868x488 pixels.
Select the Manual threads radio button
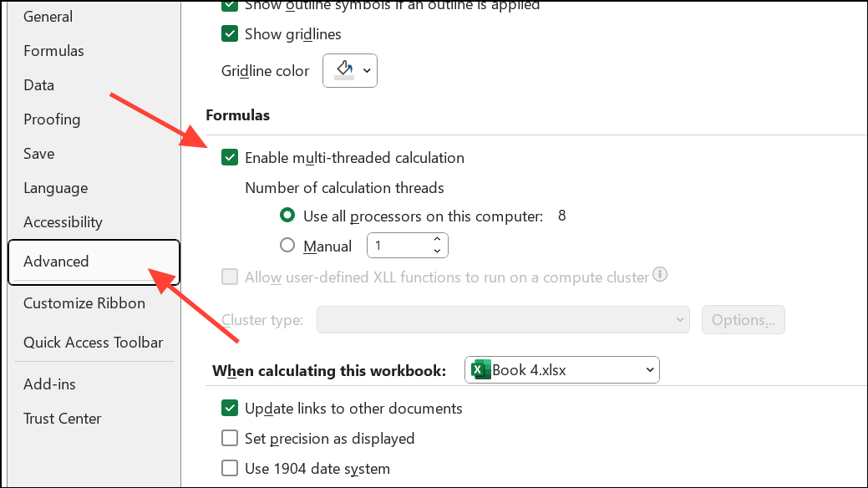[x=287, y=246]
